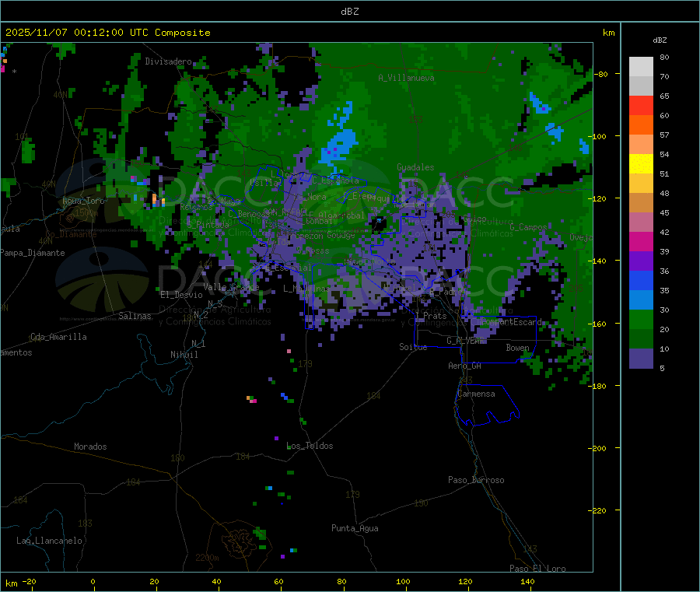This screenshot has height=592, width=700.
Task: Click the S_Rosas map label
Action: pyautogui.click(x=313, y=251)
